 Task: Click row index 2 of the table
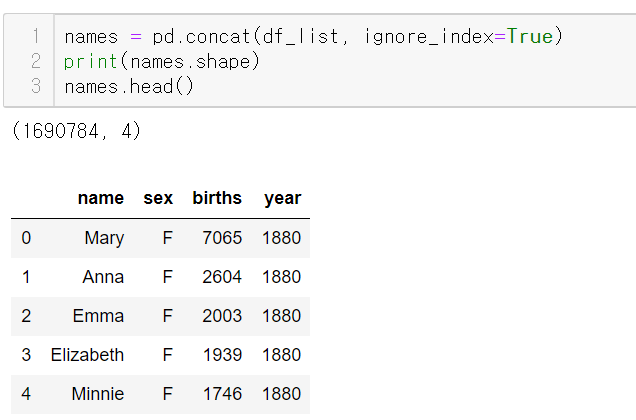26,316
